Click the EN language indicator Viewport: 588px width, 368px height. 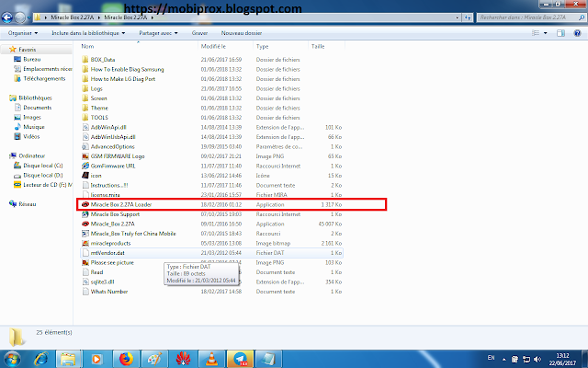[491, 358]
